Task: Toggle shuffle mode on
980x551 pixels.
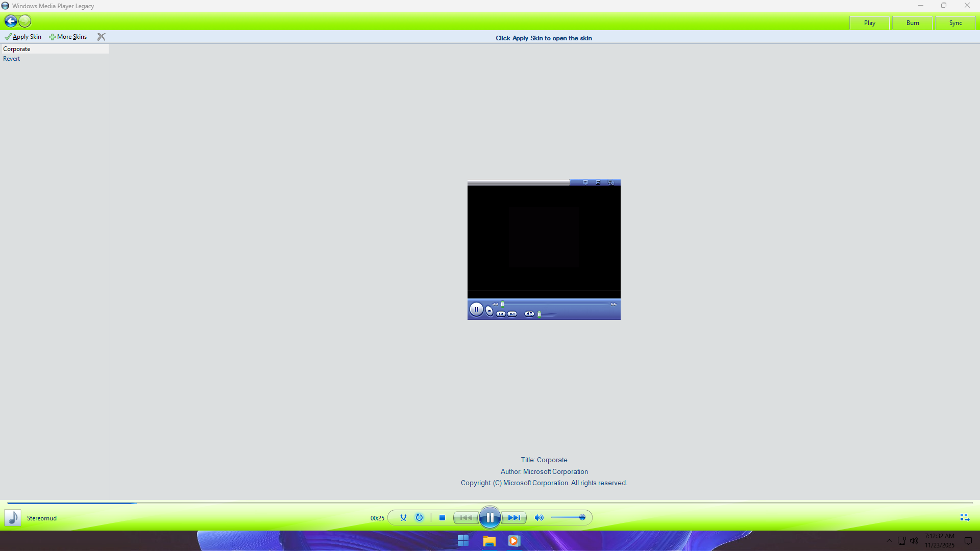Action: pyautogui.click(x=403, y=518)
